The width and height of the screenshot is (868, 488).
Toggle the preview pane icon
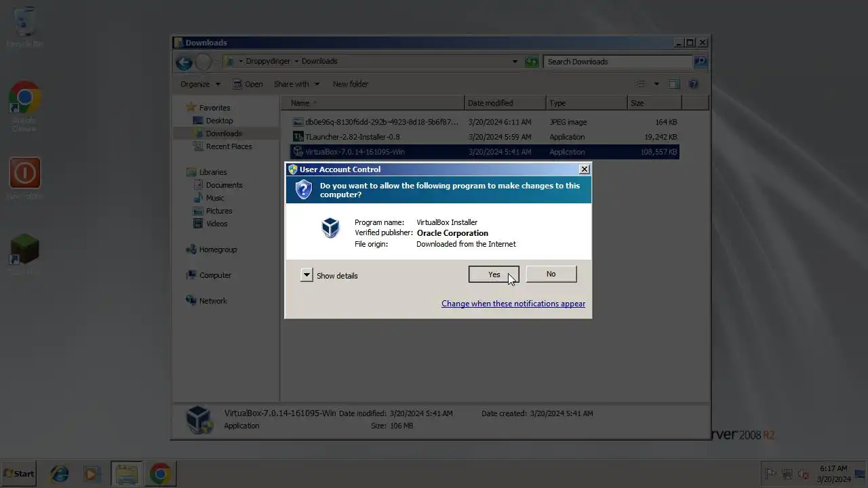click(674, 84)
